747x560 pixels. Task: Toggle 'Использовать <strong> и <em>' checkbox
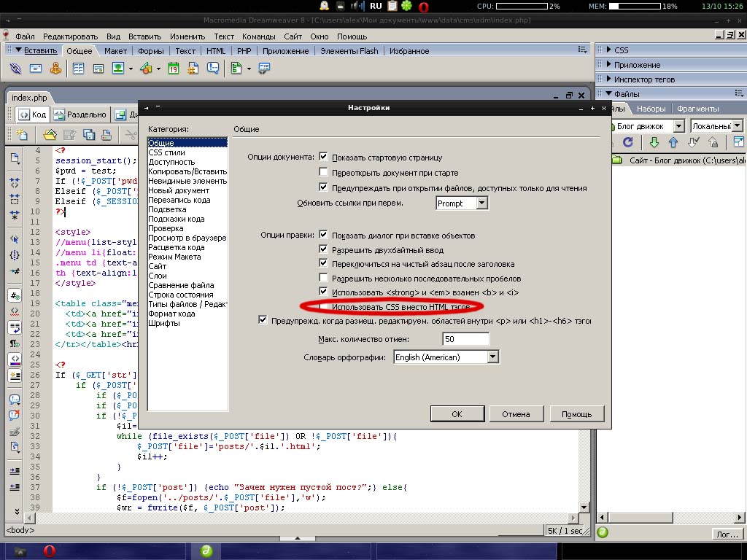pyautogui.click(x=323, y=292)
